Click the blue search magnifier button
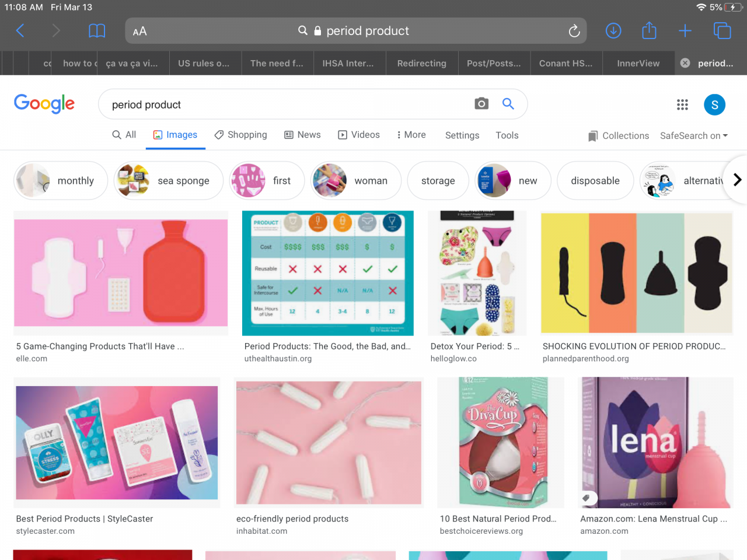This screenshot has width=747, height=560. [508, 104]
